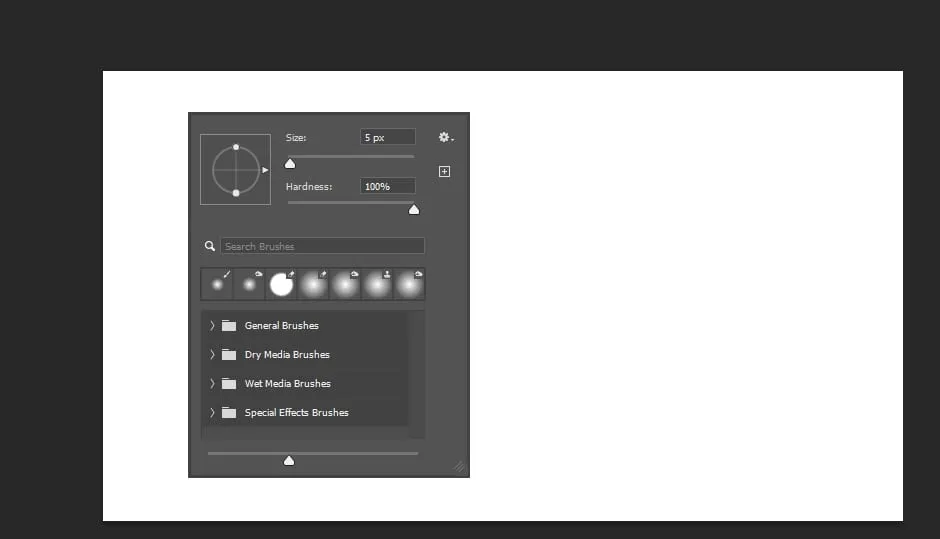This screenshot has height=539, width=940.
Task: Expand the General Brushes group chevron
Action: click(212, 326)
